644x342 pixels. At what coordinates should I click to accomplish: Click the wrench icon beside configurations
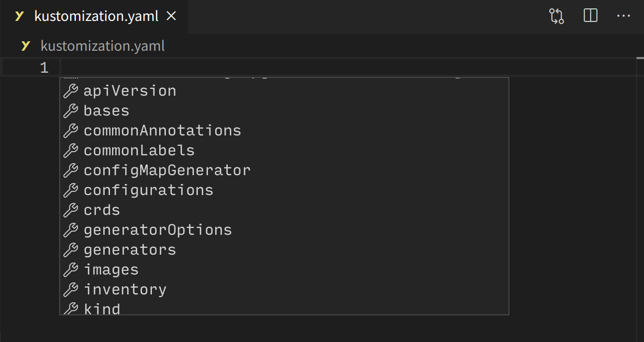[x=71, y=190]
